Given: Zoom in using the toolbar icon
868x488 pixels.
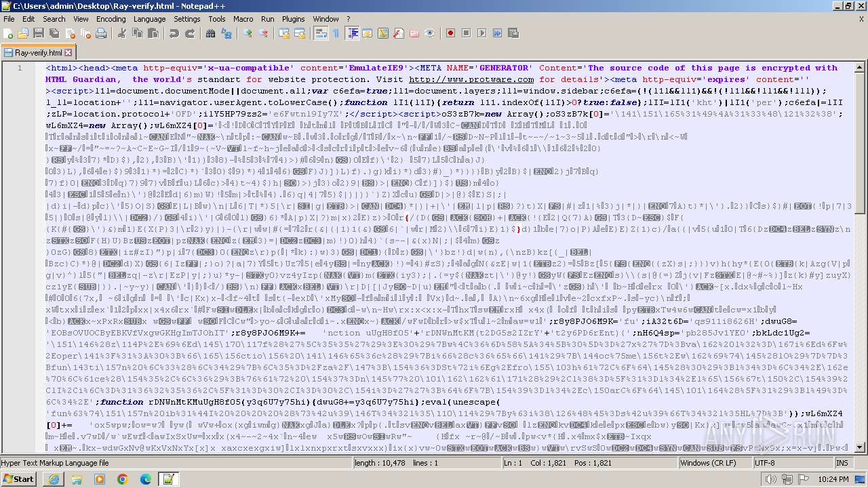Looking at the screenshot, I should click(x=248, y=33).
